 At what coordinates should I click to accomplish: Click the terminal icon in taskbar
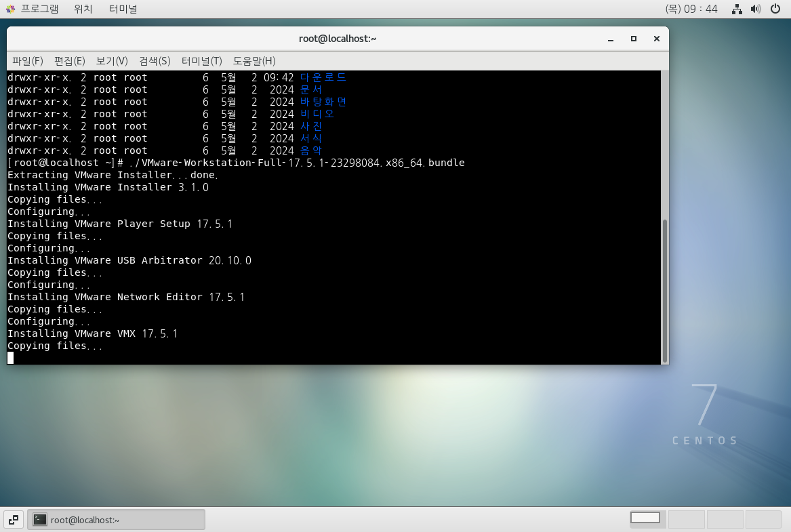[40, 520]
